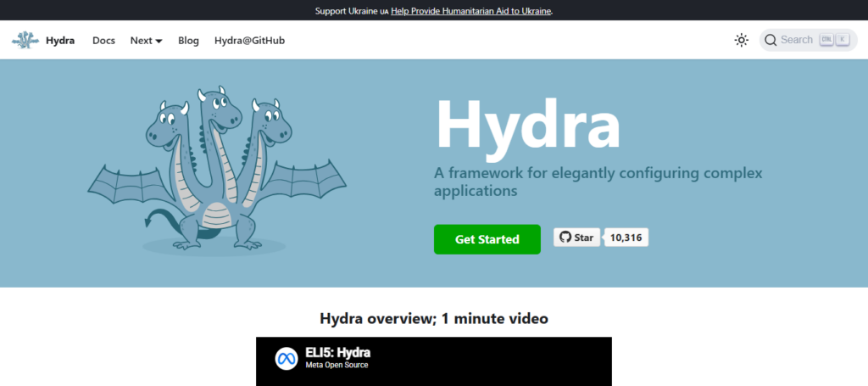The height and width of the screenshot is (386, 868).
Task: Go to Hydra@GitHub link
Action: tap(250, 41)
